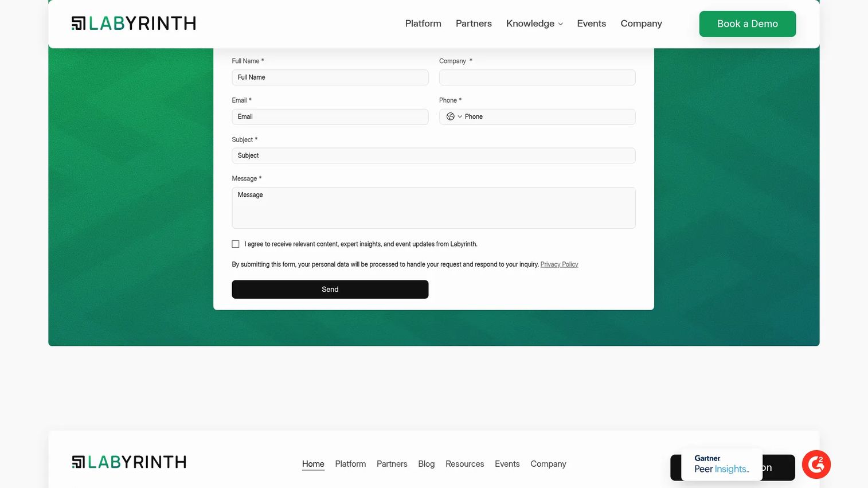Viewport: 868px width, 488px height.
Task: Click inside the Message text area
Action: coord(433,208)
